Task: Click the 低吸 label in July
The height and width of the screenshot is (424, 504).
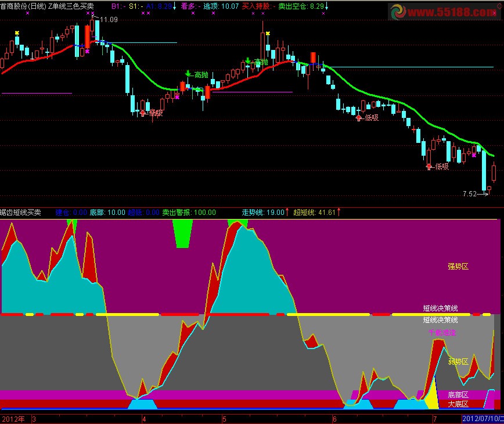Action: (442, 167)
